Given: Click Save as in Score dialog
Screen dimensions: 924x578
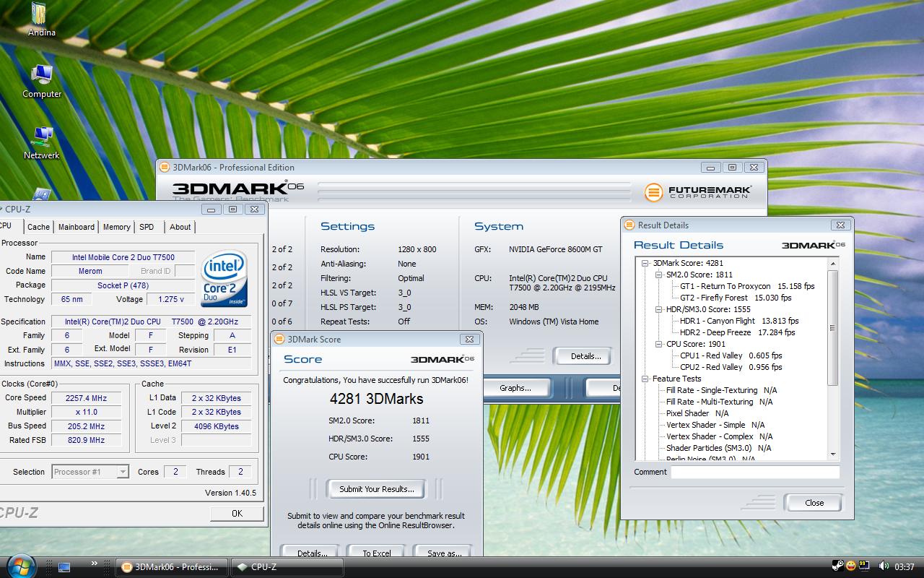Looking at the screenshot, I should 444,553.
